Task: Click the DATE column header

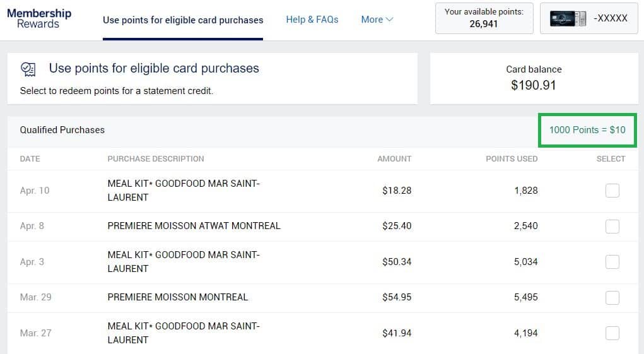Action: coord(30,159)
